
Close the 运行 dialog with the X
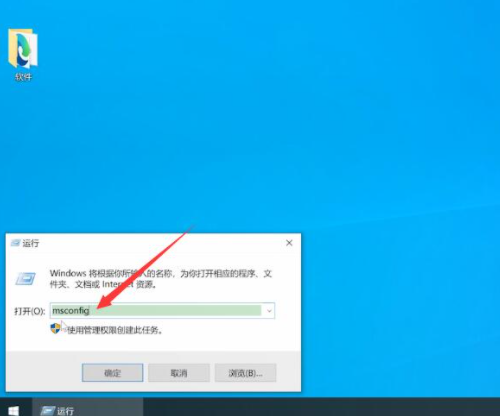tap(289, 243)
